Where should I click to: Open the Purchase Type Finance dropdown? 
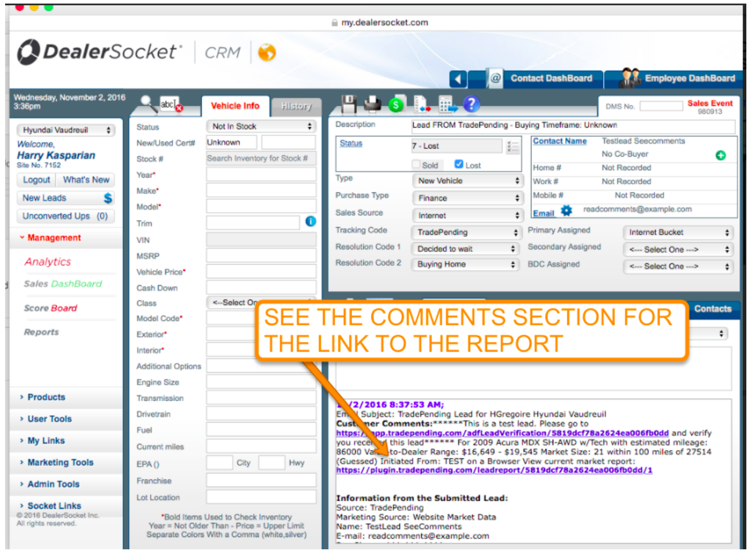click(x=467, y=198)
